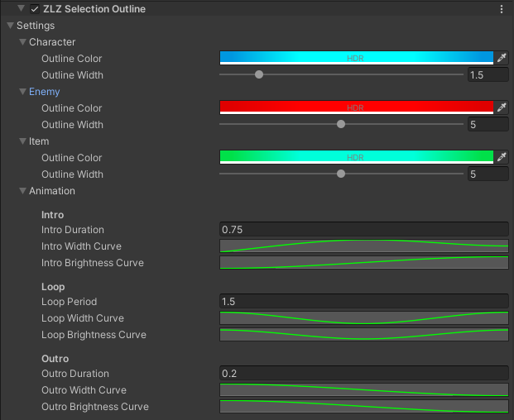Open the Outro Width Curve editor
Viewport: 514px width, 420px height.
point(364,390)
